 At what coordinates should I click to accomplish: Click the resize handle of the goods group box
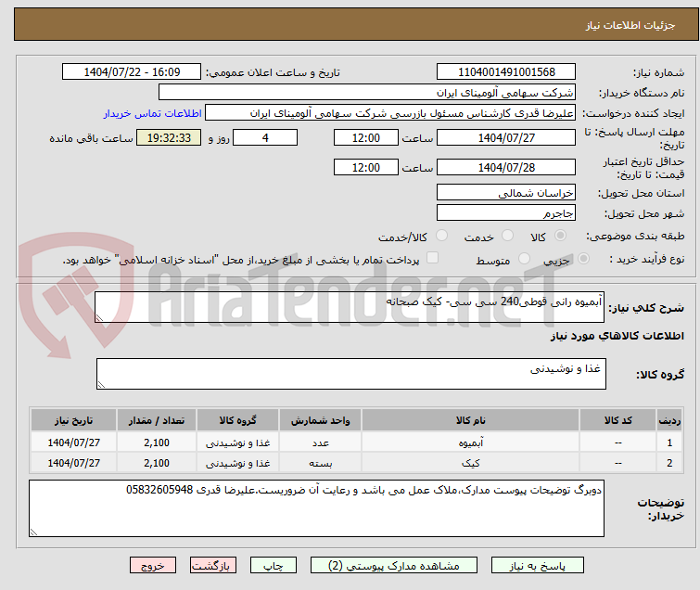tap(101, 384)
